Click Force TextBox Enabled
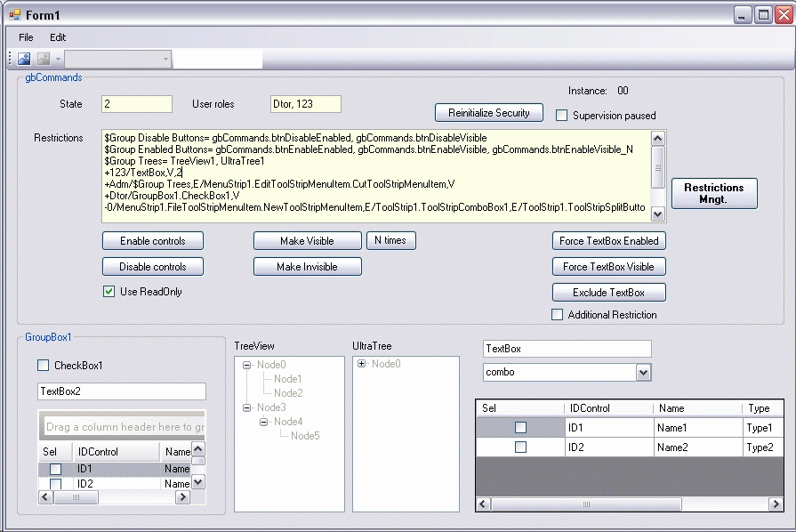 608,241
